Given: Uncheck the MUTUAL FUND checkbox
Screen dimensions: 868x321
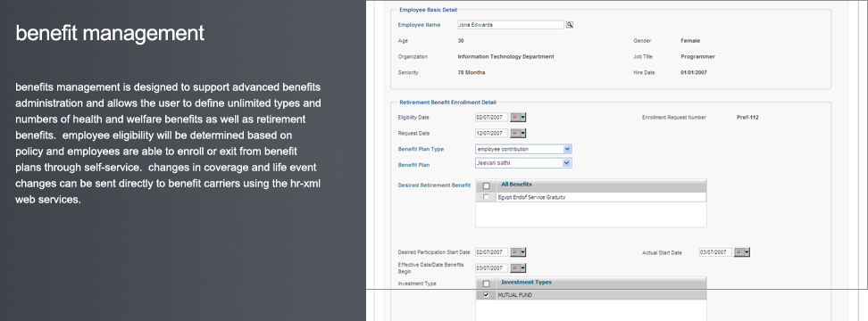Looking at the screenshot, I should point(486,295).
